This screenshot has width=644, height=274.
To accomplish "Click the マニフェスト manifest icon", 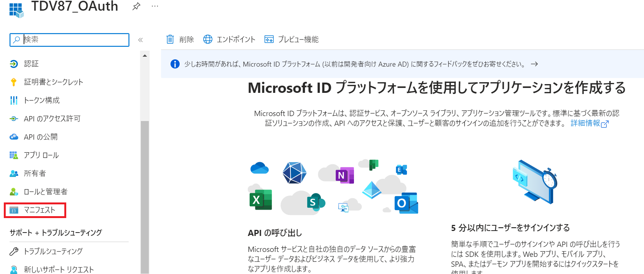I will click(14, 210).
